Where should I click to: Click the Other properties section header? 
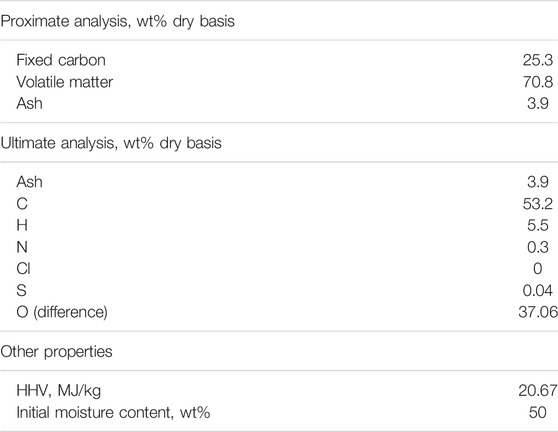click(56, 352)
